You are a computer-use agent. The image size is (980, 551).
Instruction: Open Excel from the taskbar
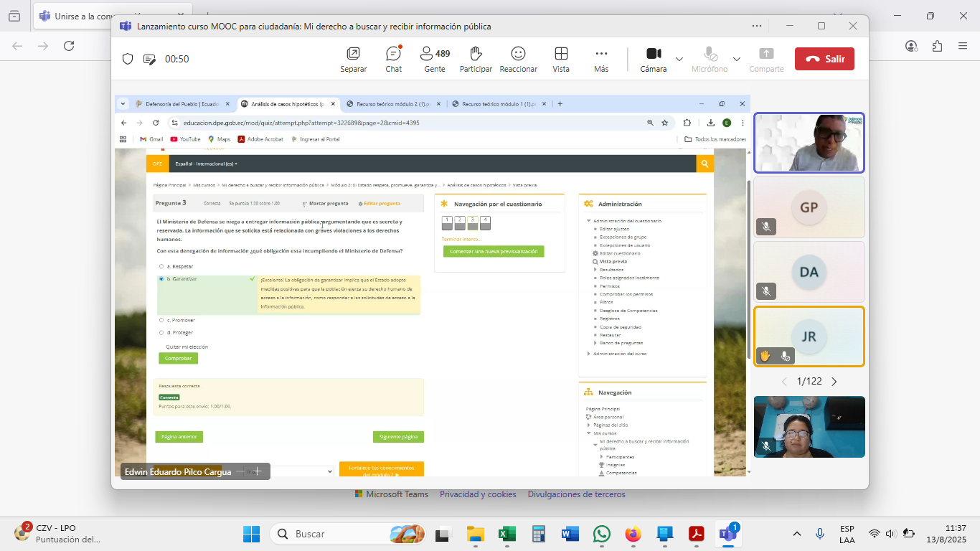tap(507, 534)
